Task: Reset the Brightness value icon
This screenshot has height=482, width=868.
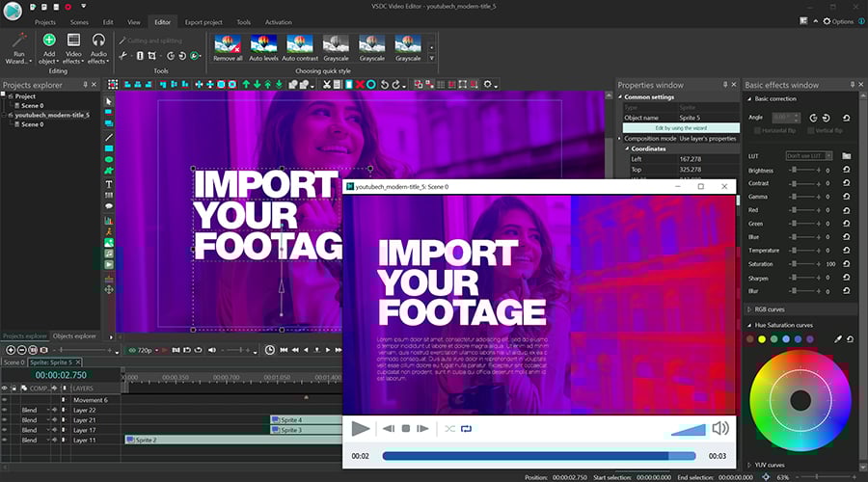Action: click(x=846, y=170)
